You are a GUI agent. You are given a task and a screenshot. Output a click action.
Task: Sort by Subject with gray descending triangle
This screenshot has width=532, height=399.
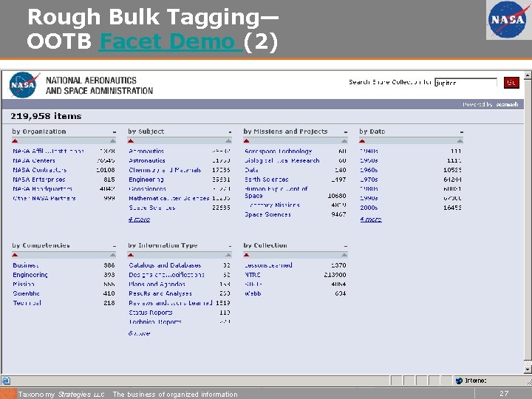pyautogui.click(x=228, y=141)
